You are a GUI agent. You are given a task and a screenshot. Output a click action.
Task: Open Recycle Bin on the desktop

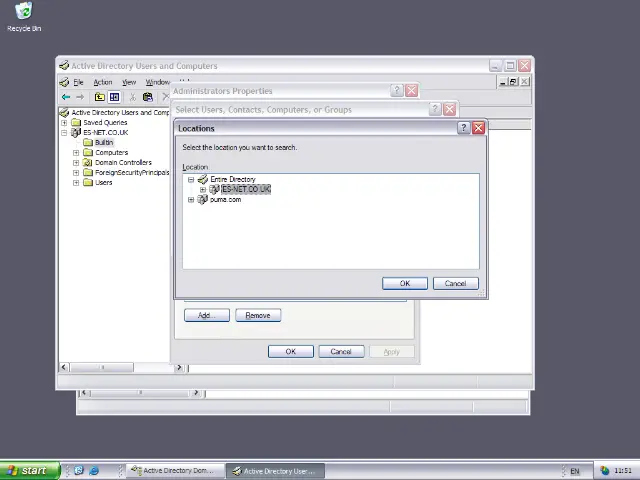(23, 12)
